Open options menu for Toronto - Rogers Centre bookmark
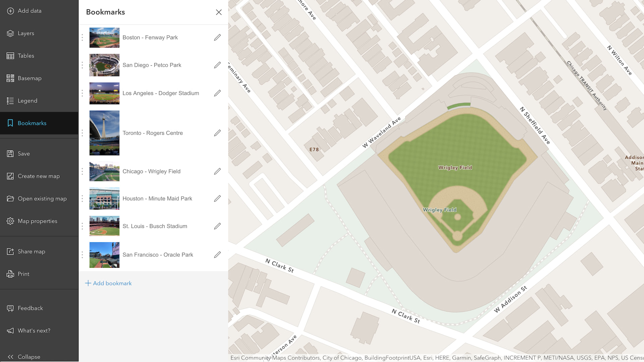Screen dimensions: 644x362 click(x=82, y=133)
